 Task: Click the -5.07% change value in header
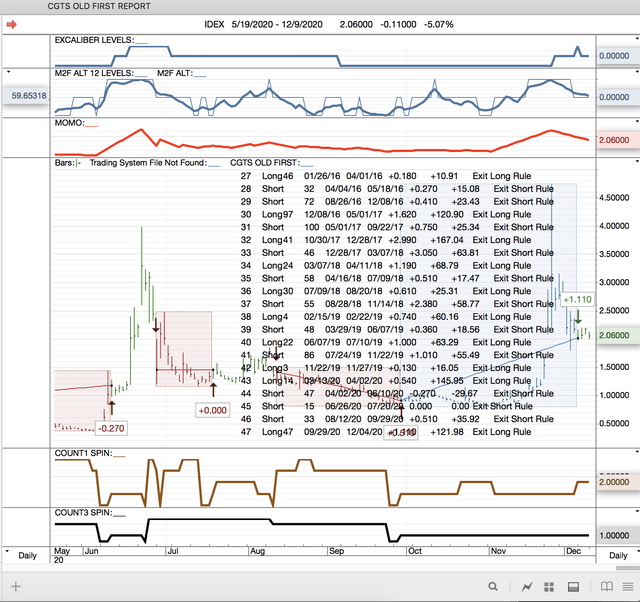pos(438,24)
